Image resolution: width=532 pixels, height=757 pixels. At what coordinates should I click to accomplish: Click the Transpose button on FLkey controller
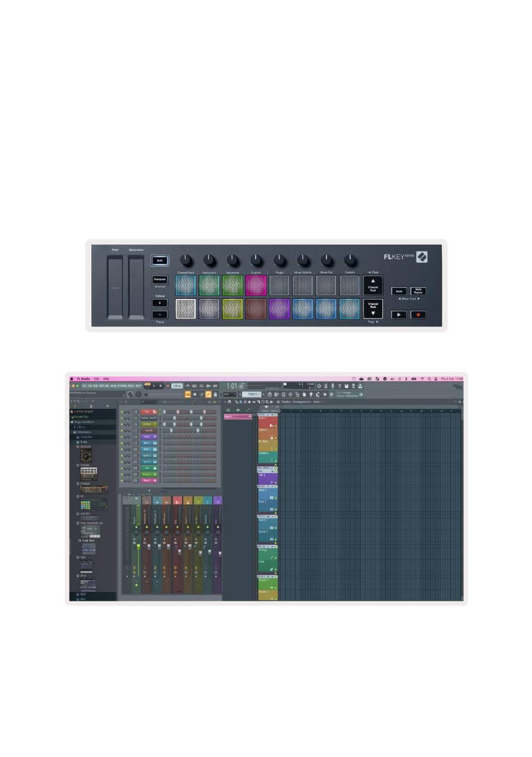(x=160, y=279)
